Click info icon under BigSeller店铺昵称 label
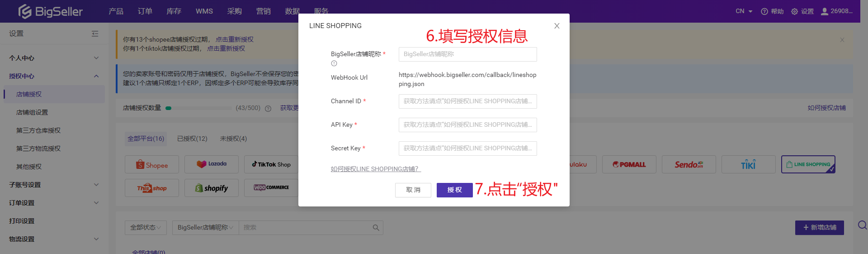The image size is (868, 254). (334, 63)
